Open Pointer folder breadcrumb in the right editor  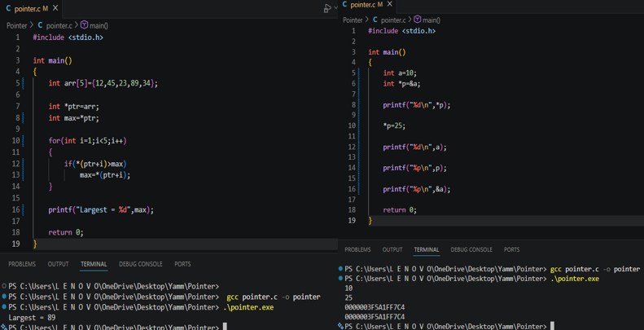tap(353, 20)
